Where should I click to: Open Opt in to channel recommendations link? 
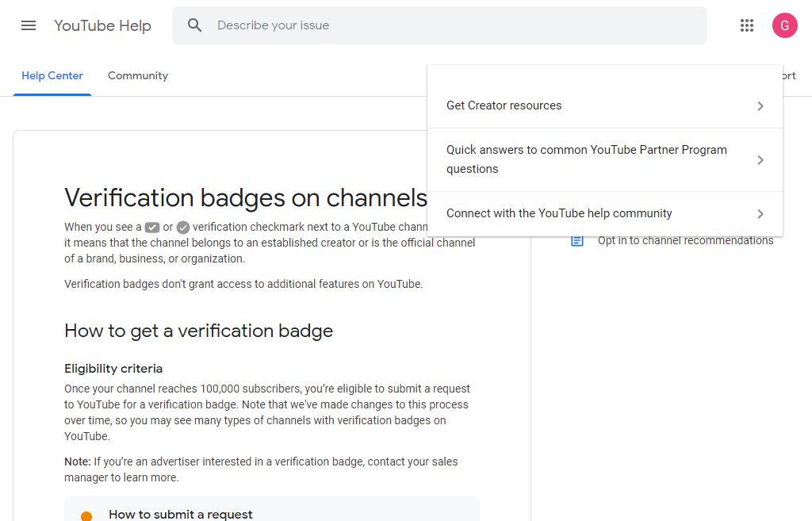685,240
